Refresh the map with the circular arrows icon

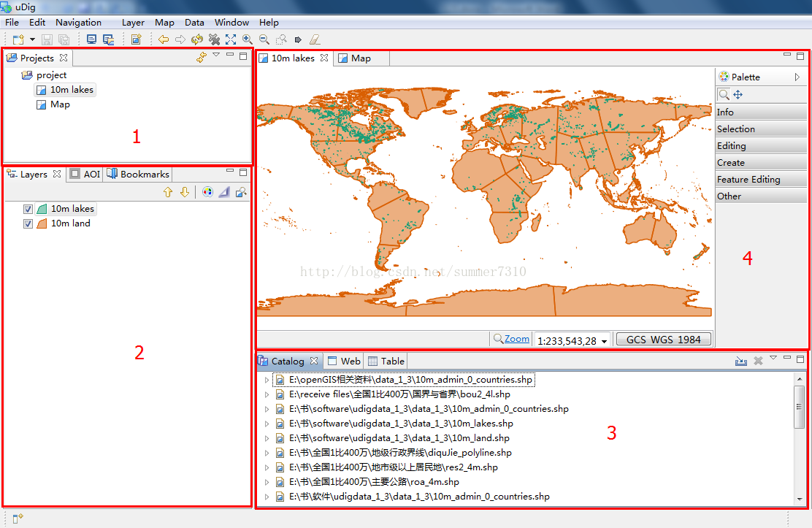tap(196, 39)
